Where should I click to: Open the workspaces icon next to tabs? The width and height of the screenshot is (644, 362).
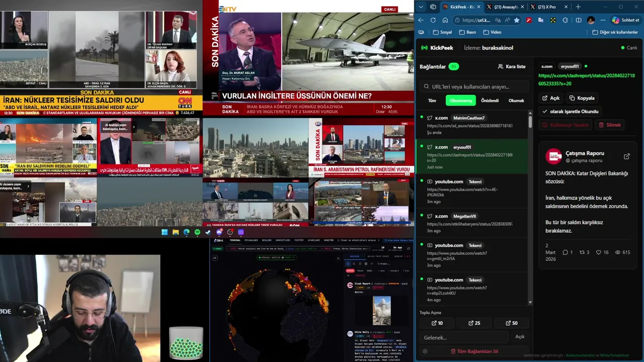(x=433, y=7)
